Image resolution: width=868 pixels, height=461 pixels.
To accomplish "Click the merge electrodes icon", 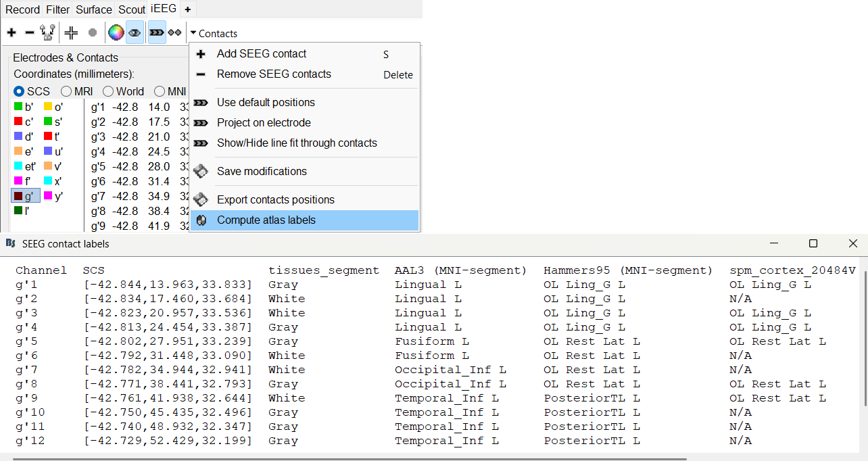I will (x=47, y=32).
